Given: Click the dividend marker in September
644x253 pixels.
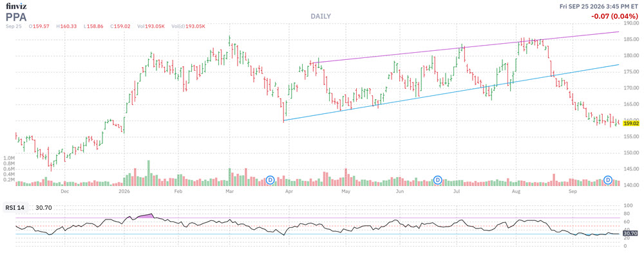Looking at the screenshot, I should 609,180.
